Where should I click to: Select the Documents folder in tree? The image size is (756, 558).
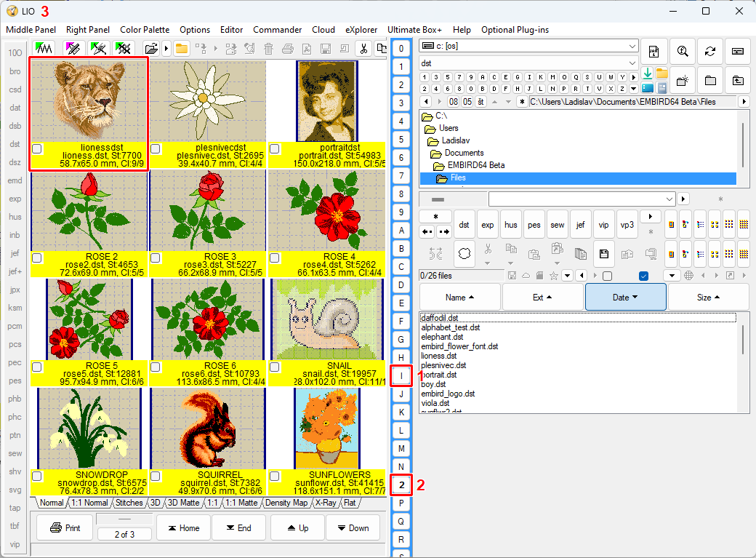[x=464, y=153]
